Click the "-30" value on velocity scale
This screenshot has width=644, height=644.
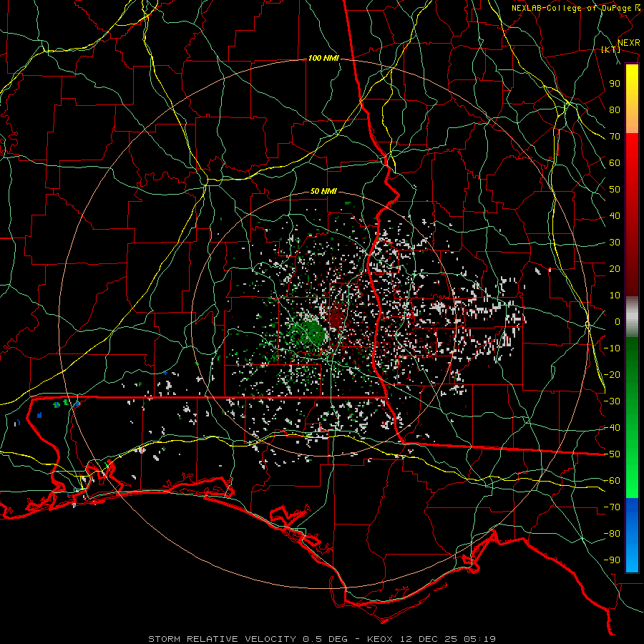click(612, 401)
